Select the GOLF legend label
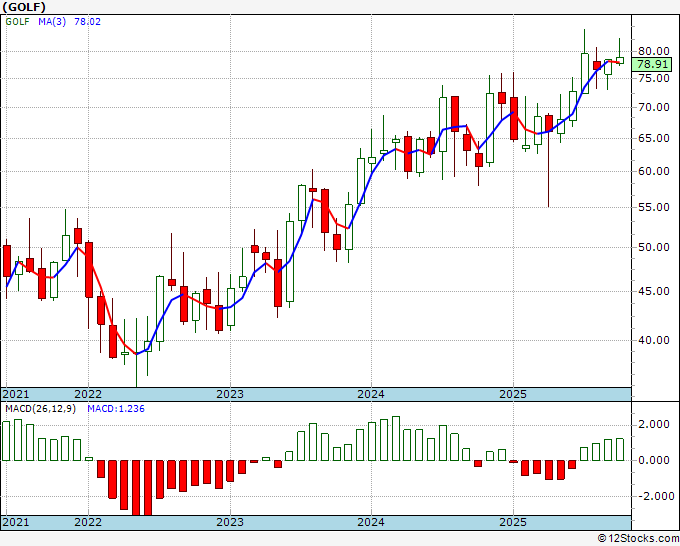This screenshot has width=680, height=546. (17, 21)
